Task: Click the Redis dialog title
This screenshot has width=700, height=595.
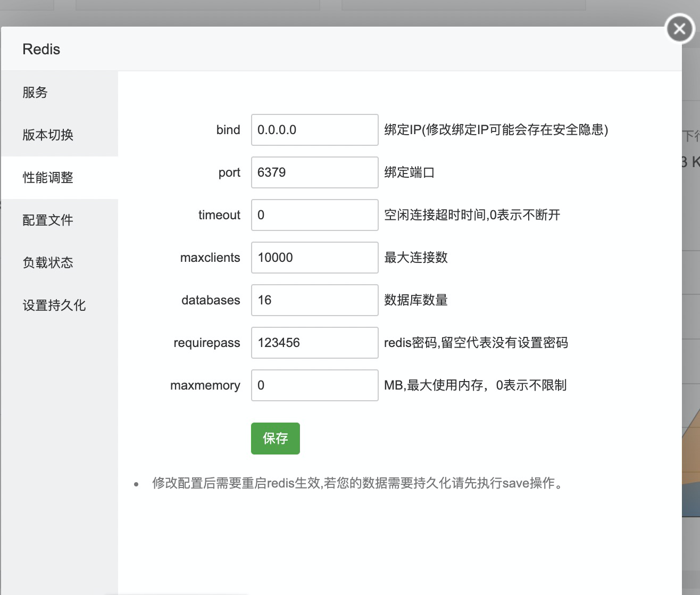Action: tap(41, 49)
